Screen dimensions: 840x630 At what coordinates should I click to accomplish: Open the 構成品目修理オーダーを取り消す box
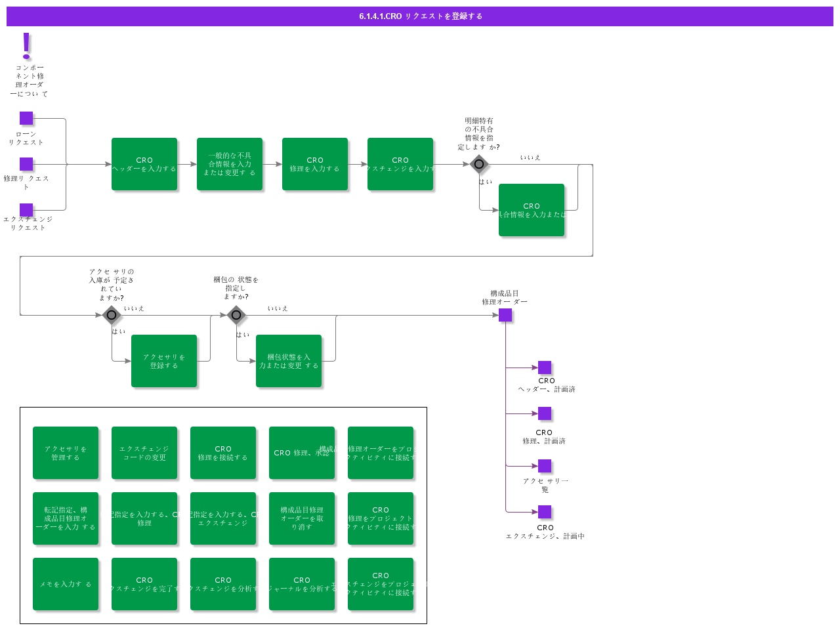click(x=302, y=518)
